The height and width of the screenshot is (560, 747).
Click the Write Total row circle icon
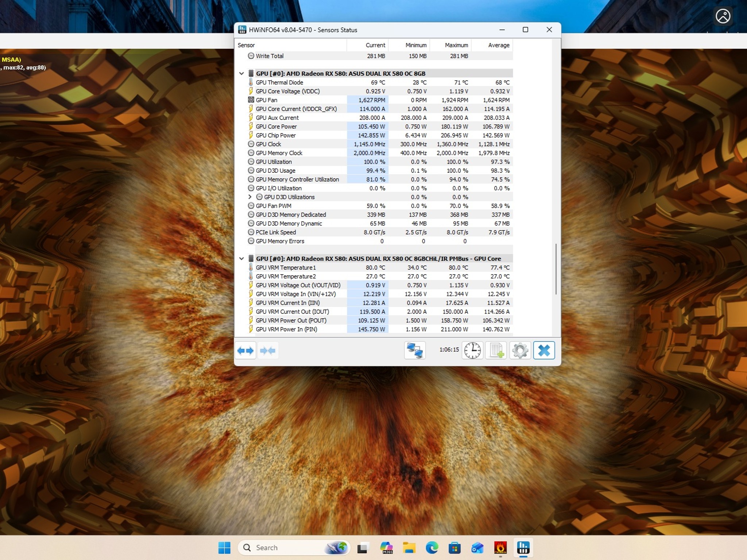point(251,56)
